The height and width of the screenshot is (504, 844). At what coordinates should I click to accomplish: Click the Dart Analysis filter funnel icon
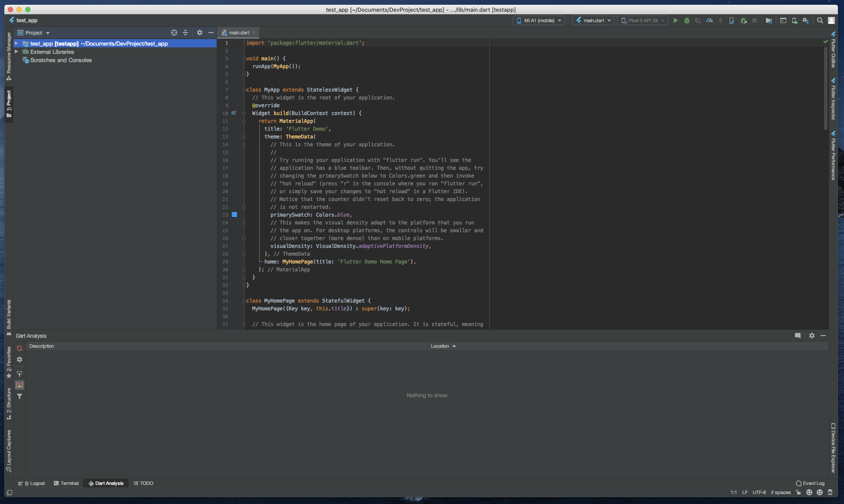[20, 396]
